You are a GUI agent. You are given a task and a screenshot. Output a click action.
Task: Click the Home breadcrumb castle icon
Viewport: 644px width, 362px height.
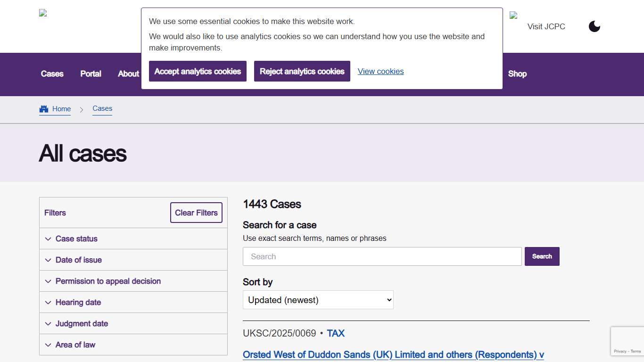tap(44, 108)
